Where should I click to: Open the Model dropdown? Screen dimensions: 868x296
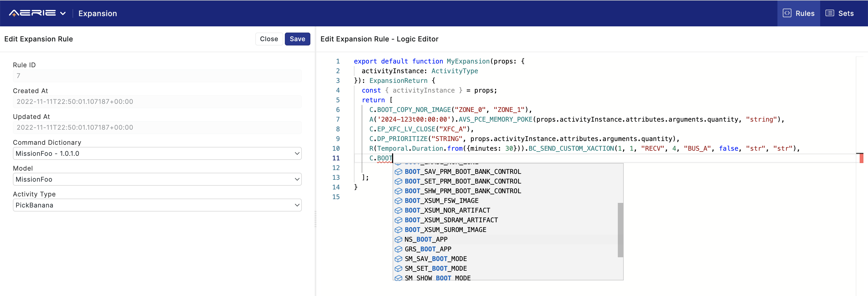(x=157, y=179)
